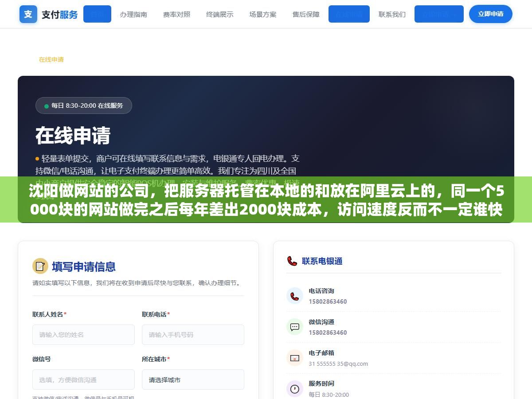Click the 支付服务 brand name
Screen dimensions: 532x399
click(x=59, y=15)
